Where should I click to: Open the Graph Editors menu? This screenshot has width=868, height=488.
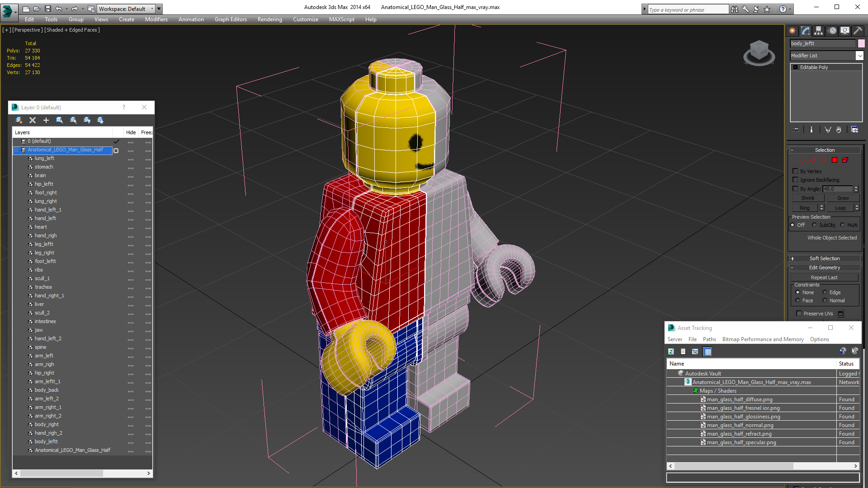click(x=231, y=19)
